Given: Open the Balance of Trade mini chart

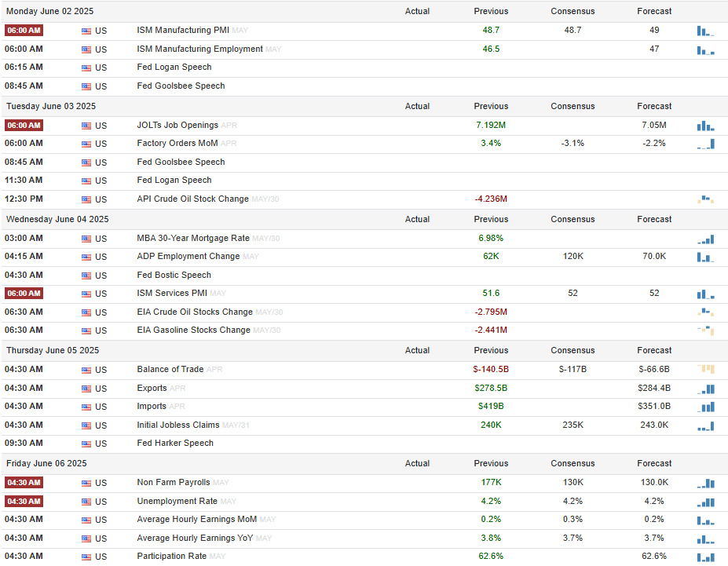Looking at the screenshot, I should pos(705,369).
